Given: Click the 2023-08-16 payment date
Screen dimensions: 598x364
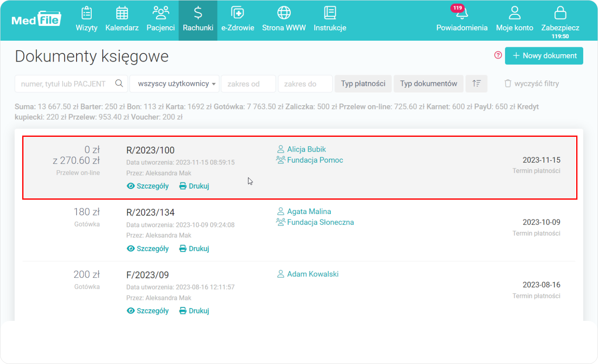Looking at the screenshot, I should pos(541,285).
